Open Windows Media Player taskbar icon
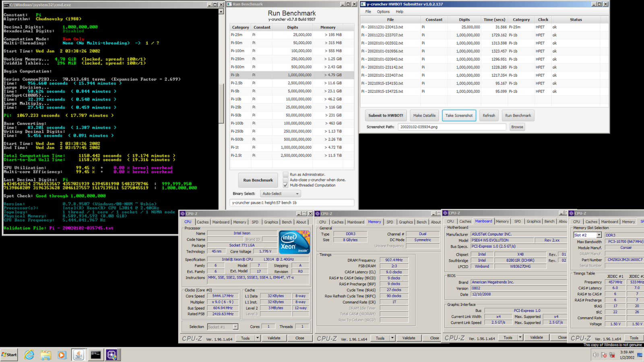 click(62, 355)
